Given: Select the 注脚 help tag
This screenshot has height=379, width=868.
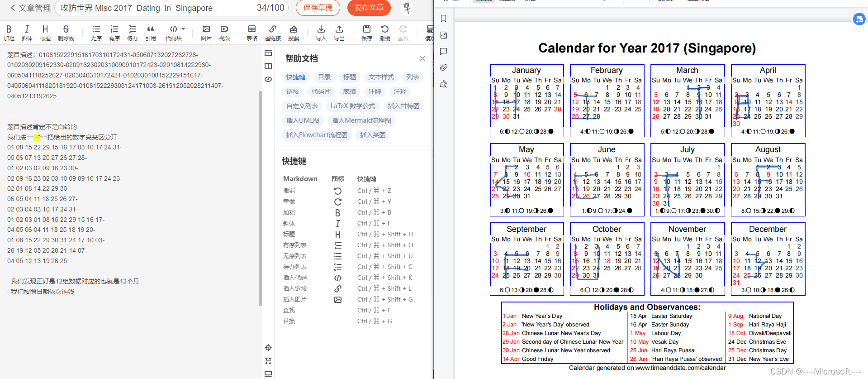Looking at the screenshot, I should 375,91.
